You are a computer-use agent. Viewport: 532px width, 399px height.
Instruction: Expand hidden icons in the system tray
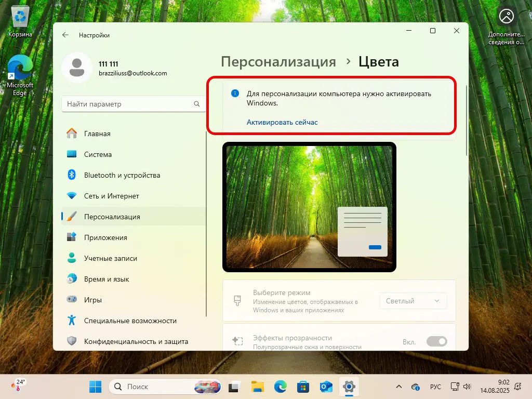pyautogui.click(x=398, y=387)
